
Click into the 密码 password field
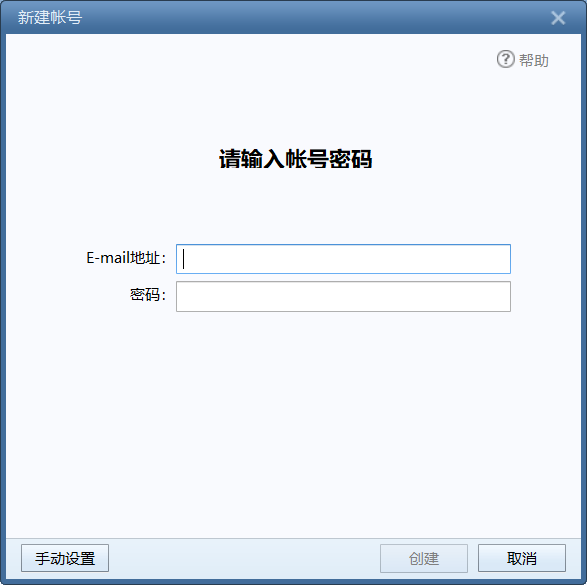pos(343,296)
